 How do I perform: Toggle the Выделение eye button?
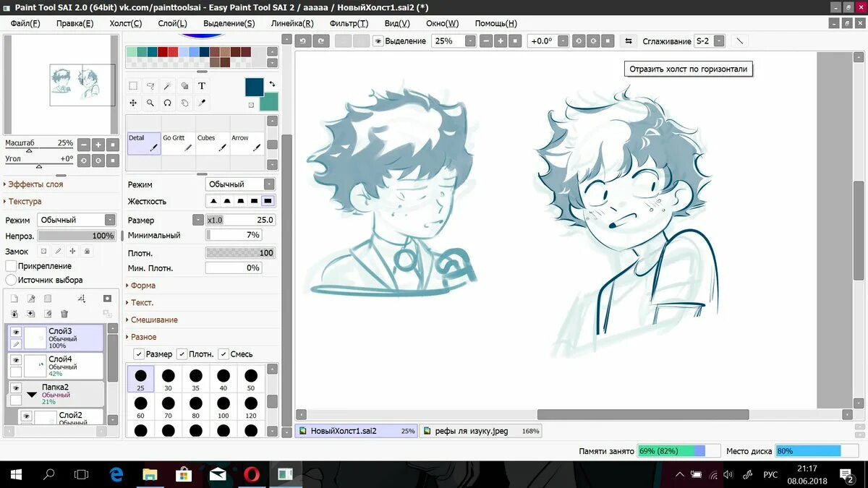pyautogui.click(x=378, y=41)
